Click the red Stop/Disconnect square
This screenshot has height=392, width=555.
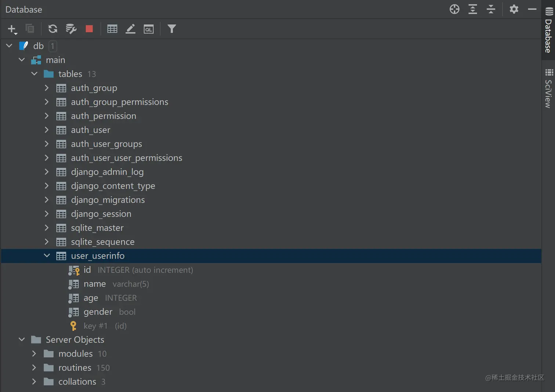coord(89,29)
